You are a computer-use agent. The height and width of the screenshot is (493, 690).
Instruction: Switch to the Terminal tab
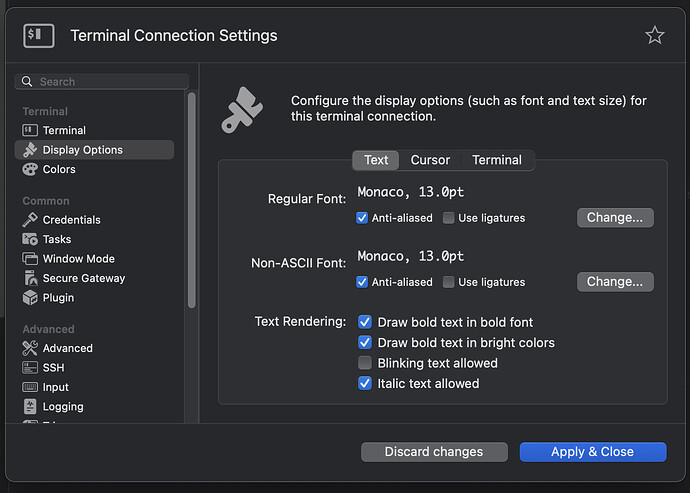[x=497, y=160]
